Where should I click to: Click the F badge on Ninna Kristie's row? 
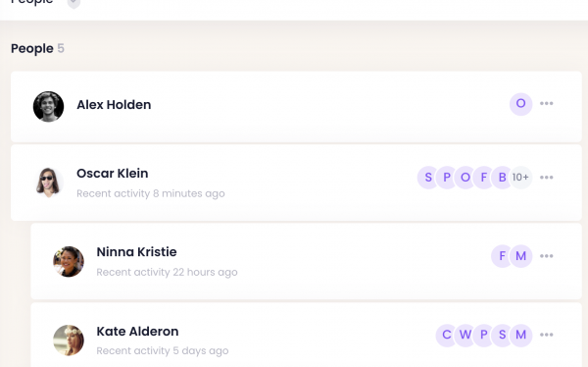[x=502, y=256]
